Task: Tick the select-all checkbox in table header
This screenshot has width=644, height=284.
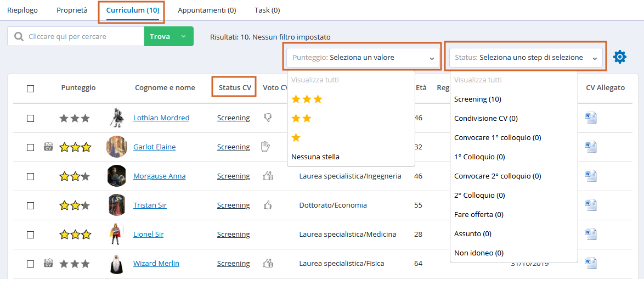Action: [30, 88]
